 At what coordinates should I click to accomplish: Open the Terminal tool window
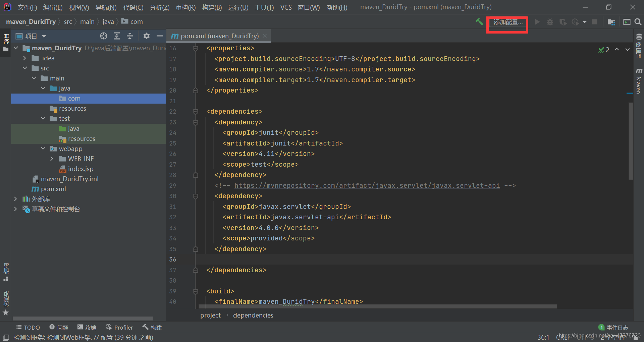(x=87, y=327)
